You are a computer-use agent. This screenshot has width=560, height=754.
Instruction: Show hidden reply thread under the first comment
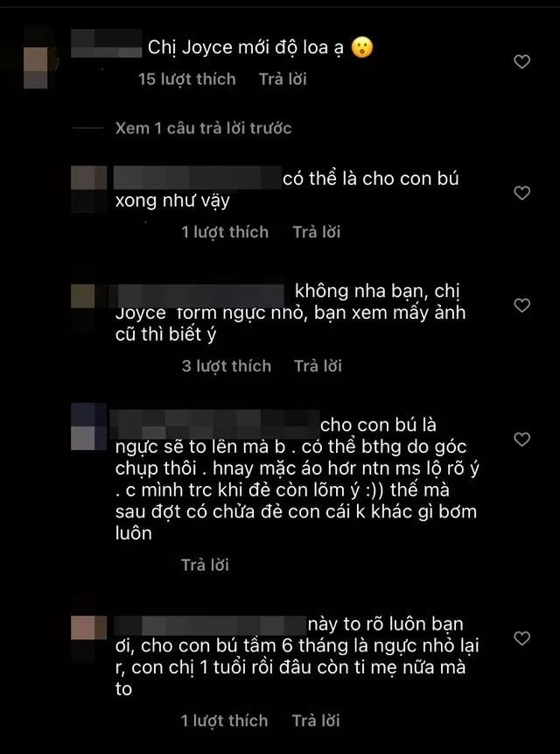pos(203,127)
